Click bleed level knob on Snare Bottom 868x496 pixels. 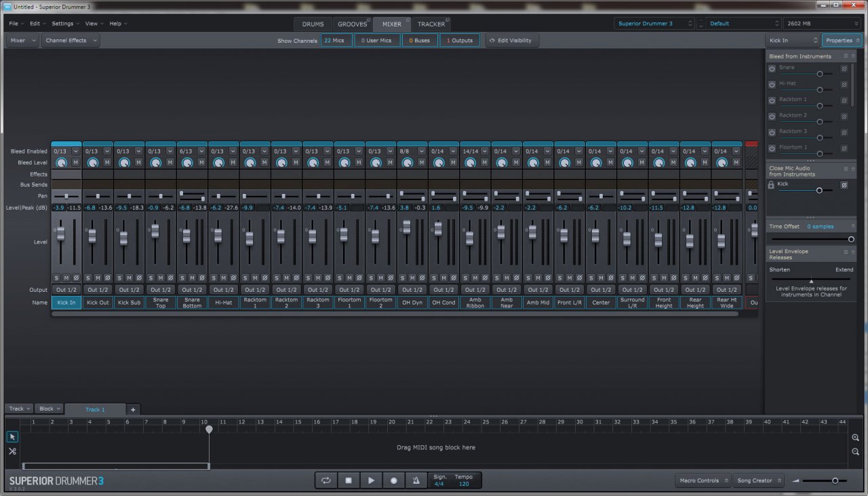(187, 163)
